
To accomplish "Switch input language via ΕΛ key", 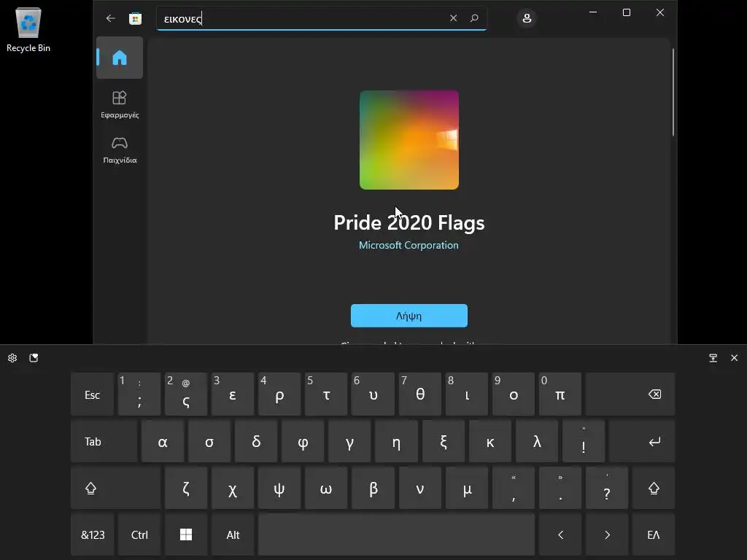I will tap(654, 534).
